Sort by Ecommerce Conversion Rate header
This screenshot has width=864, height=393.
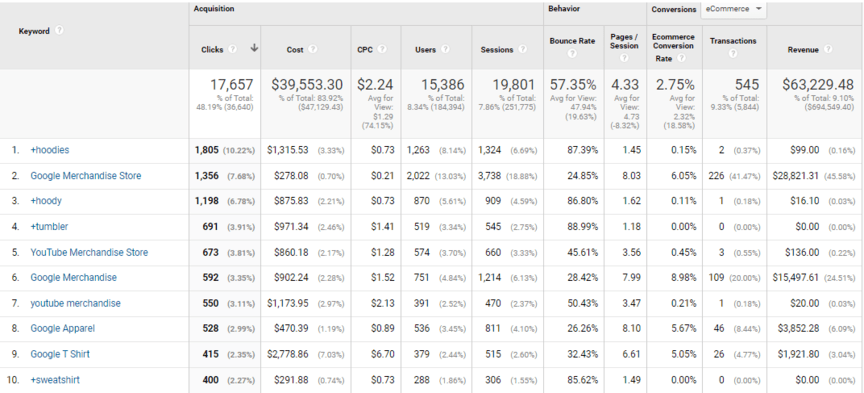(673, 47)
